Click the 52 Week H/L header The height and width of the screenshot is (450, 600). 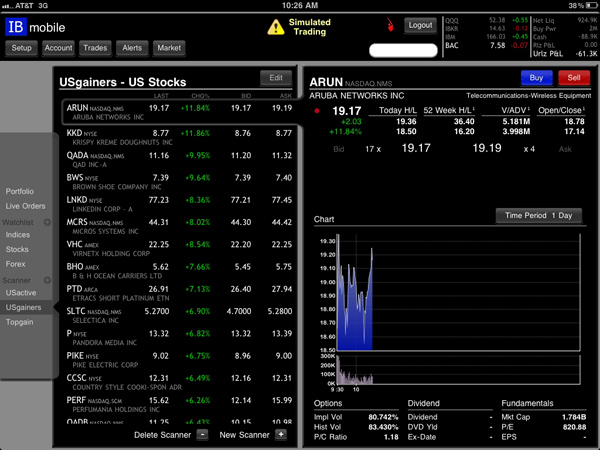(x=449, y=111)
